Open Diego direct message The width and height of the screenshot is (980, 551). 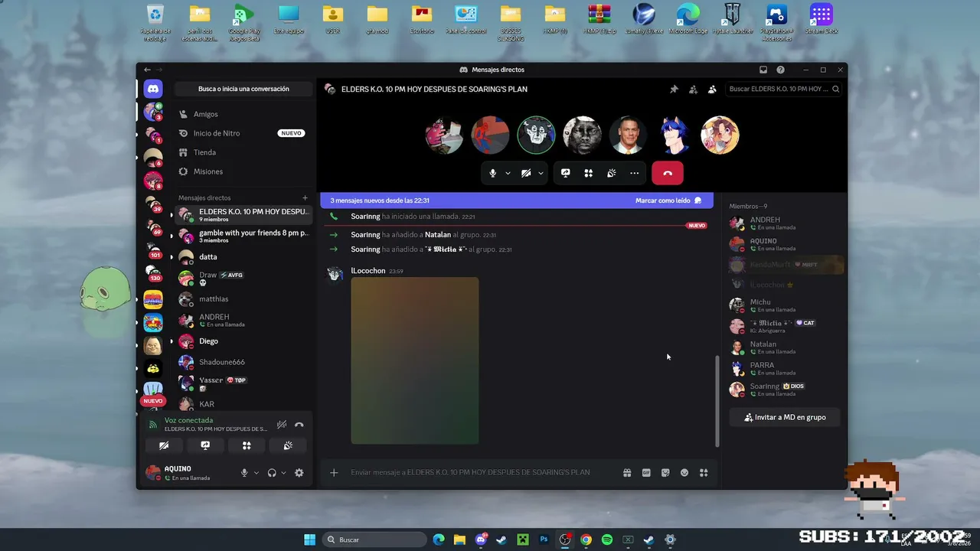[243, 341]
